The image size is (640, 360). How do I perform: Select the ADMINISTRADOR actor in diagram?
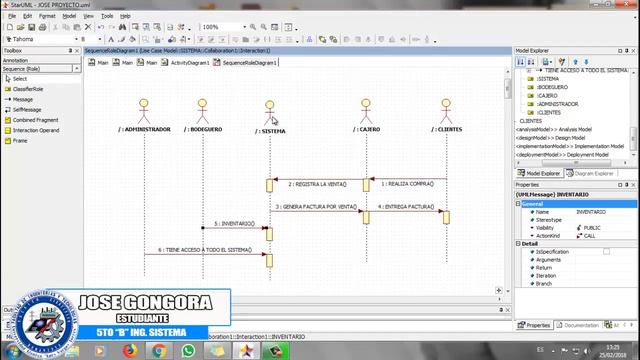click(144, 116)
